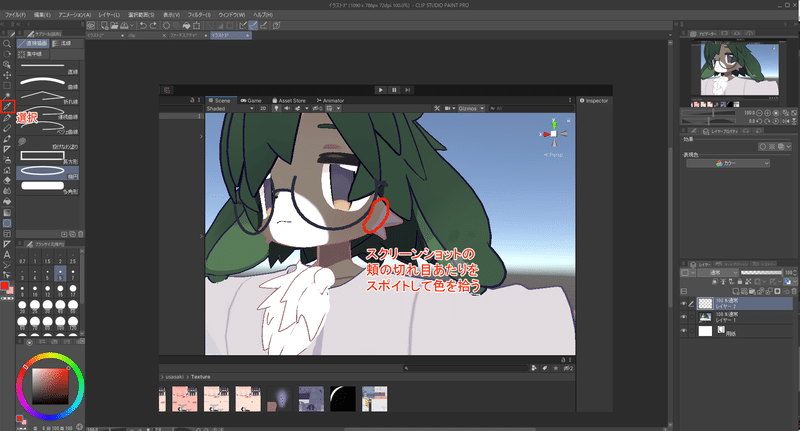800x431 pixels.
Task: Hide レイヤー 1 with its eye icon
Action: point(684,317)
